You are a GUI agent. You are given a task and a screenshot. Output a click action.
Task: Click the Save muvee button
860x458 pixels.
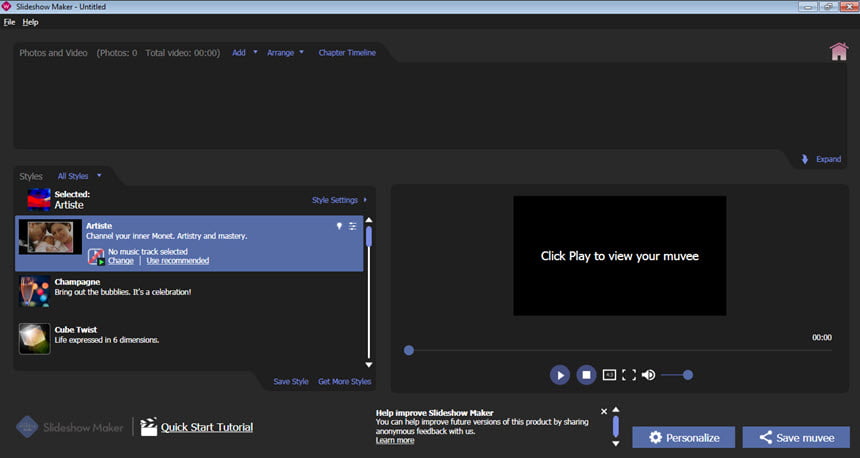(x=796, y=438)
